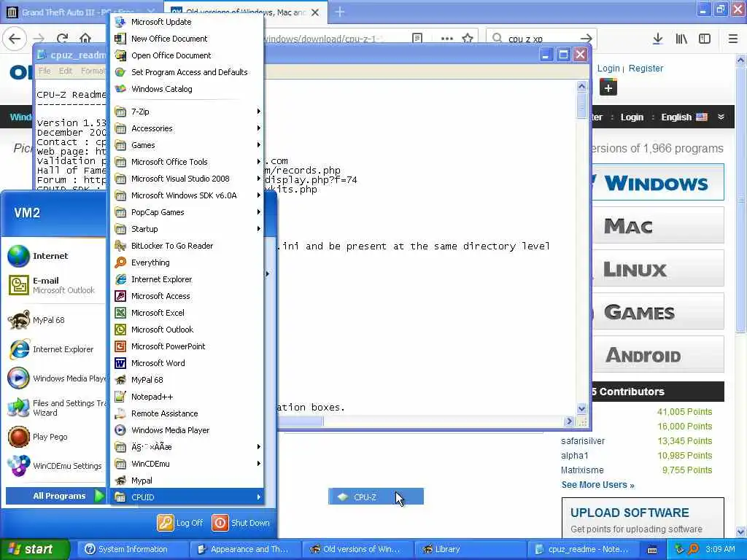Click the CPU-Z submenu item
This screenshot has width=747, height=560.
click(x=376, y=497)
